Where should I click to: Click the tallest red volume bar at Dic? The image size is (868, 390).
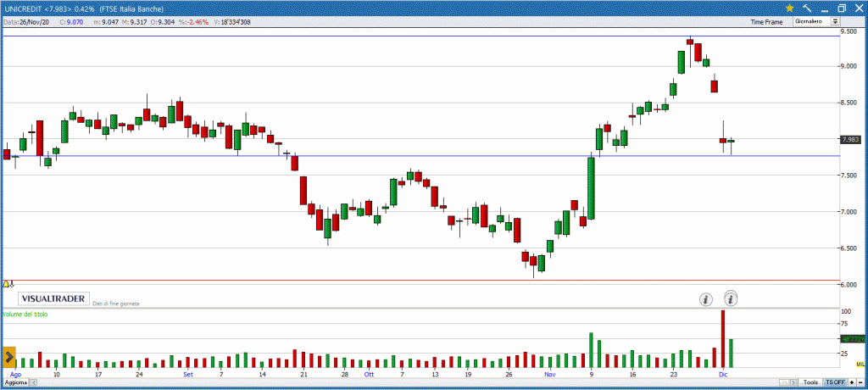click(x=722, y=339)
